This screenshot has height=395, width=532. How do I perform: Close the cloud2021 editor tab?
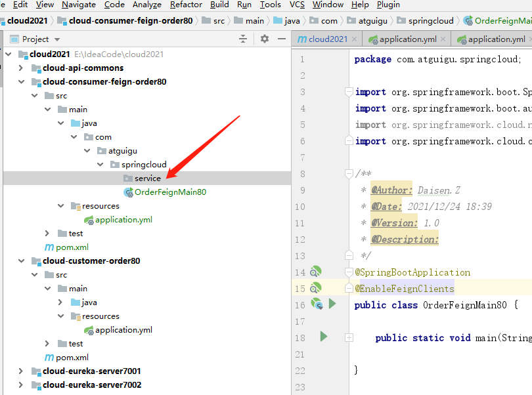pyautogui.click(x=354, y=39)
